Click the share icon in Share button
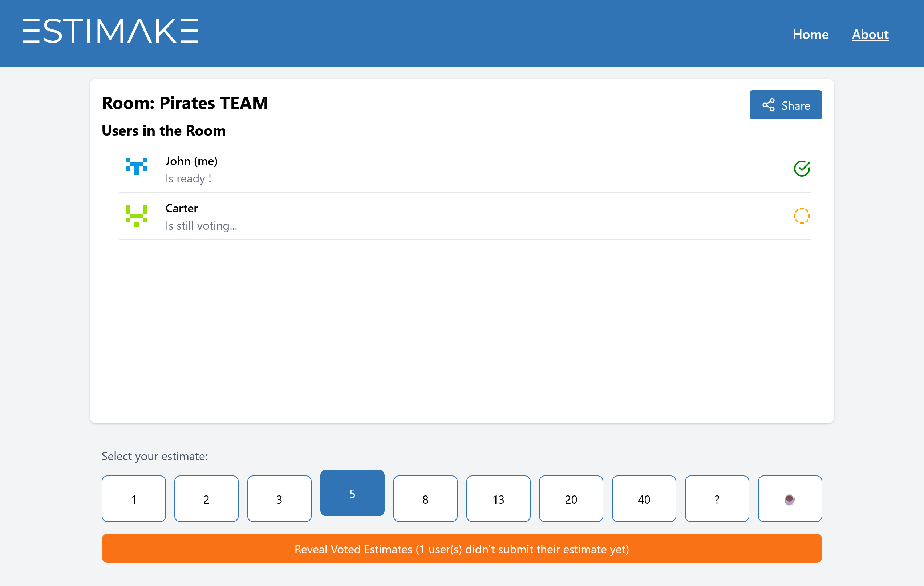The height and width of the screenshot is (586, 924). click(768, 105)
